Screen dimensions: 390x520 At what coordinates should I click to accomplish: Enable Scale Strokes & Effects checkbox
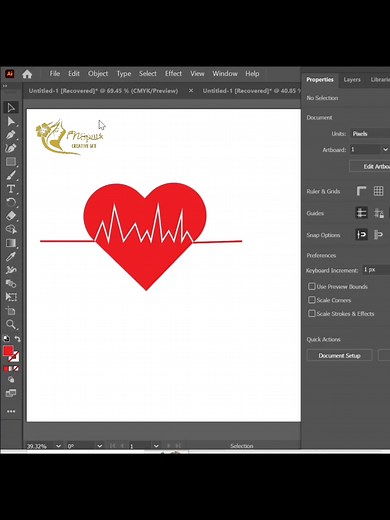(x=312, y=314)
